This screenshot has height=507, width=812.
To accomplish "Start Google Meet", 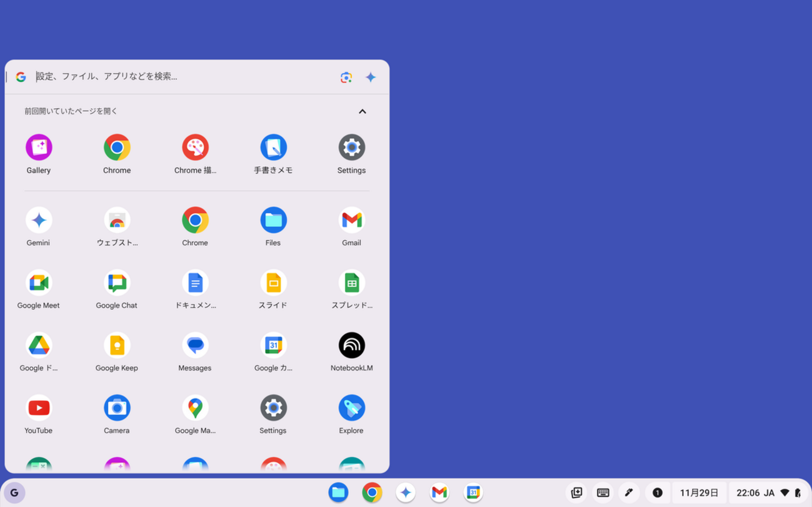I will 39,283.
